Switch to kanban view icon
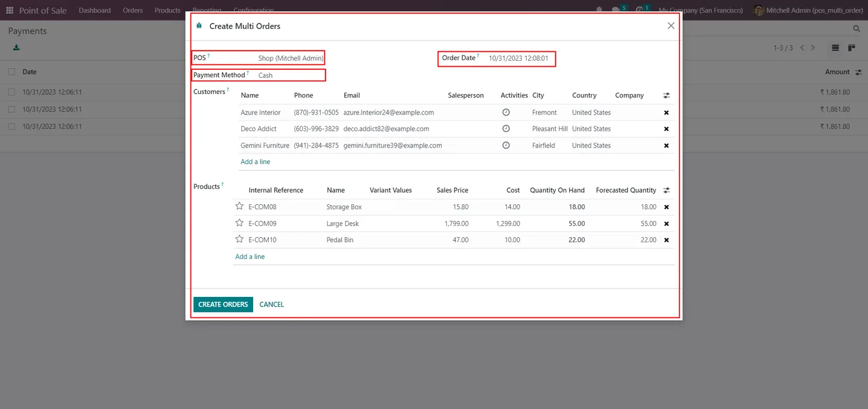Viewport: 868px width, 409px height. [x=852, y=48]
